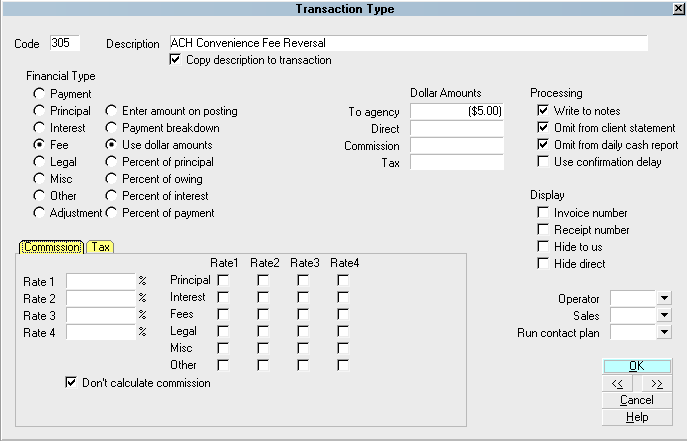Click the Rate 1 percent field
This screenshot has width=687, height=441.
[101, 281]
